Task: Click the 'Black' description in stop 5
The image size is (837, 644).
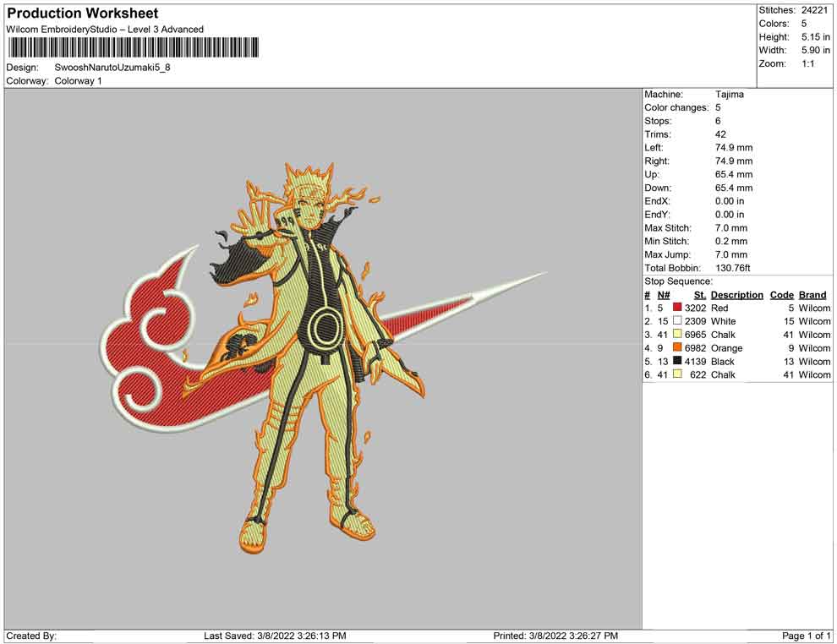Action: pyautogui.click(x=723, y=361)
